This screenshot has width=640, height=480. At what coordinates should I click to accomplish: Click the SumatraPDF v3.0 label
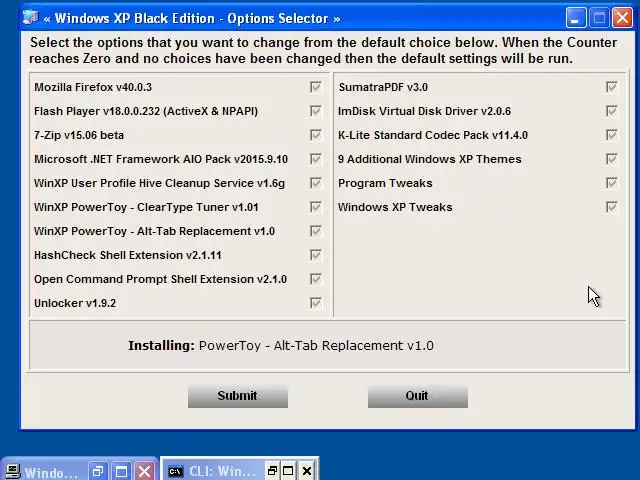pyautogui.click(x=383, y=87)
